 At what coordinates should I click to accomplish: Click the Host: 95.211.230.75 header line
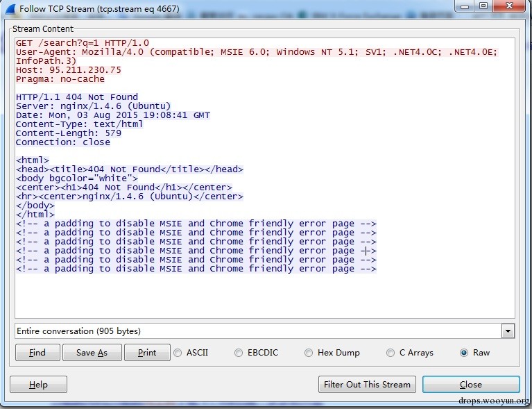tap(68, 70)
